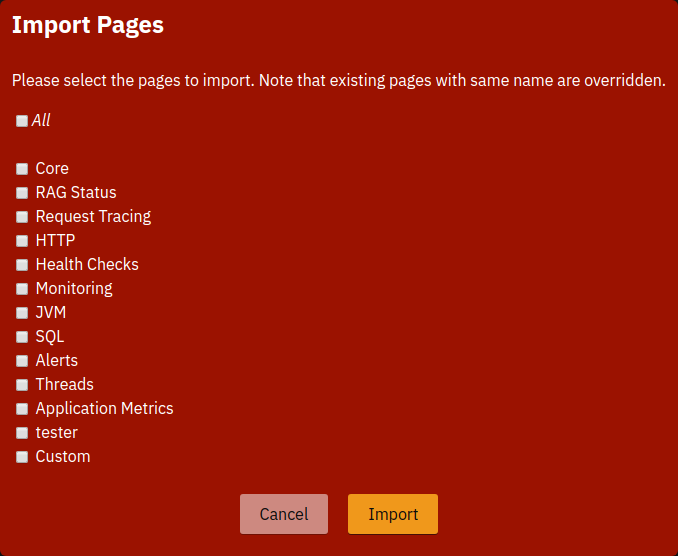Toggle the Threads checkbox

pos(22,385)
